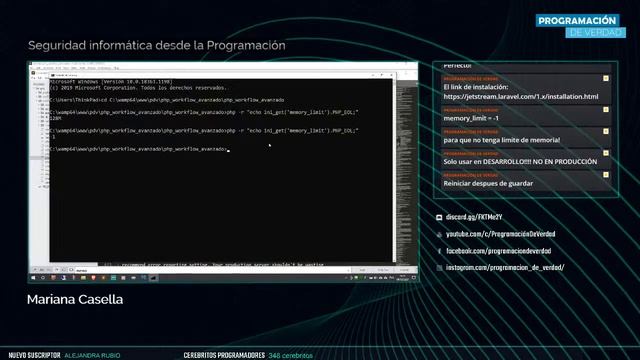Minimize the Command Prompt window
The width and height of the screenshot is (640, 360).
coord(372,76)
